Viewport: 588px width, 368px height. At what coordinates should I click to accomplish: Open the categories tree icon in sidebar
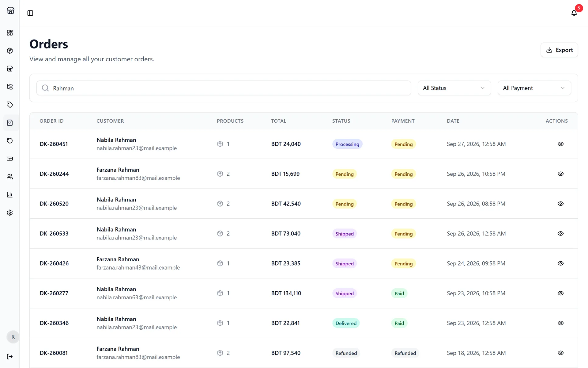pos(10,87)
